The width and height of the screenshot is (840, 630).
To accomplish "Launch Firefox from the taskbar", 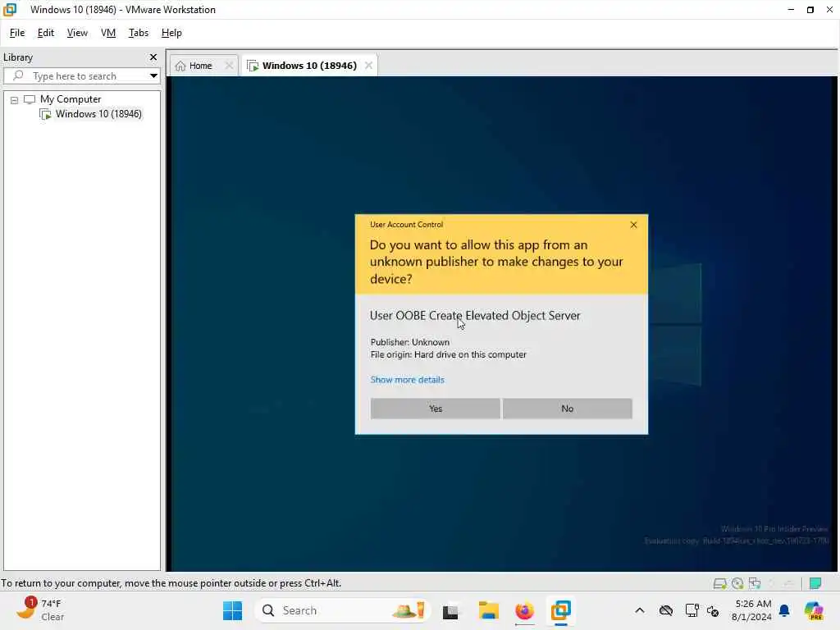I will pyautogui.click(x=524, y=610).
